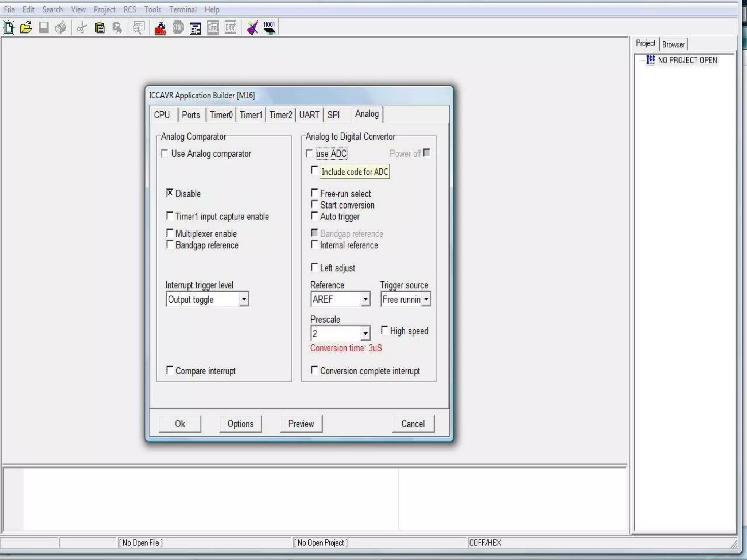
Task: Check Free-run select option
Action: tap(314, 192)
